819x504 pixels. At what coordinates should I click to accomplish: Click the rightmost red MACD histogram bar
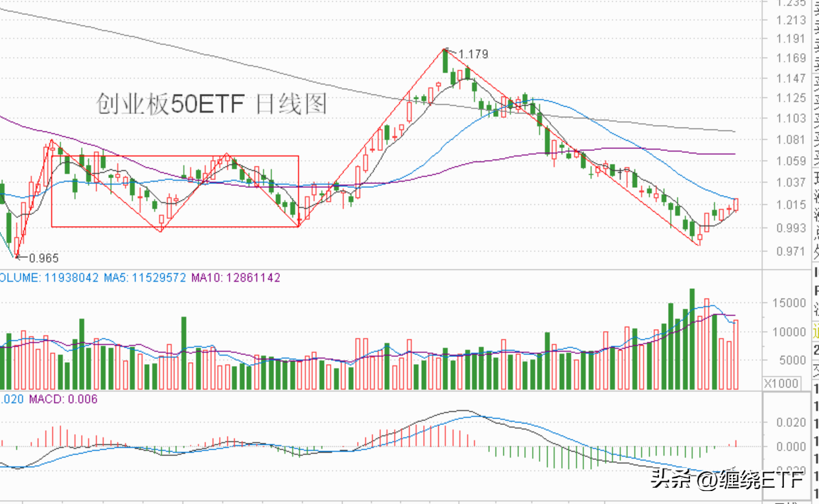736,443
